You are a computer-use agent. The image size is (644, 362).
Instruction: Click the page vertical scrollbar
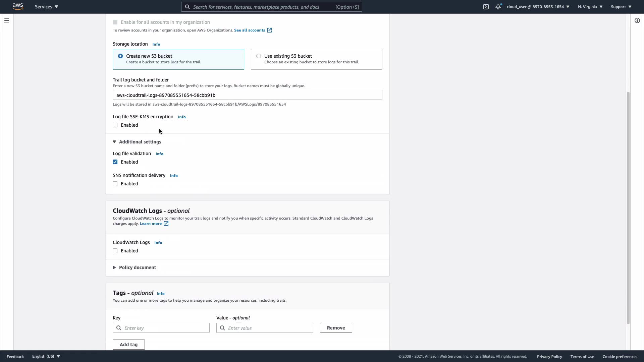pos(628,208)
